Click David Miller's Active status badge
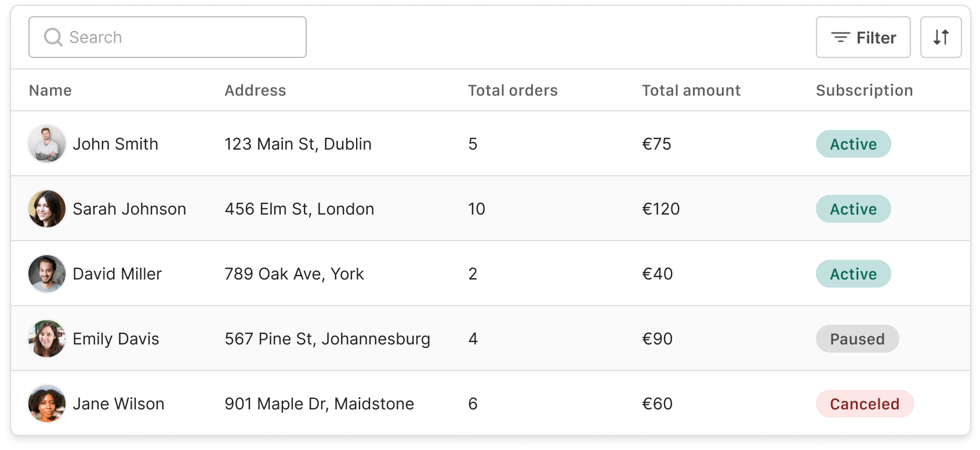Viewport: 980px width, 450px height. [853, 274]
